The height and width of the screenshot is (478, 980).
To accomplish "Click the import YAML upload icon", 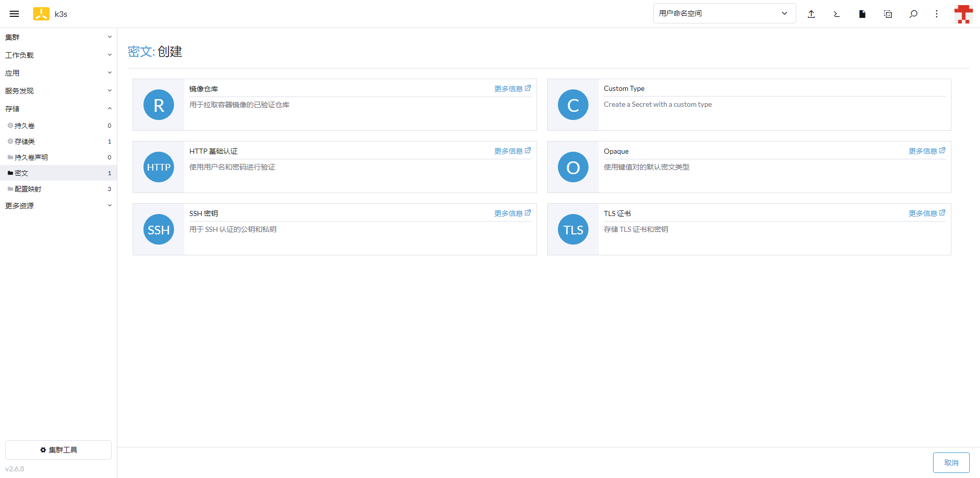I will pyautogui.click(x=811, y=14).
